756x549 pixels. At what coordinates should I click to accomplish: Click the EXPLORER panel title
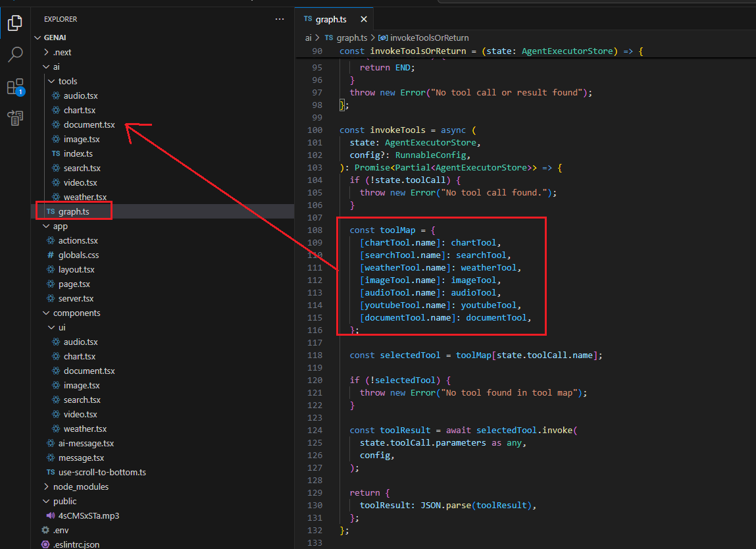61,19
